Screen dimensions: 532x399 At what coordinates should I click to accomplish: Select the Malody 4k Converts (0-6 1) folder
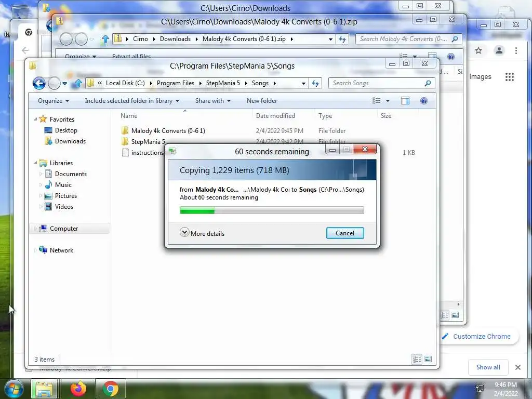click(168, 130)
